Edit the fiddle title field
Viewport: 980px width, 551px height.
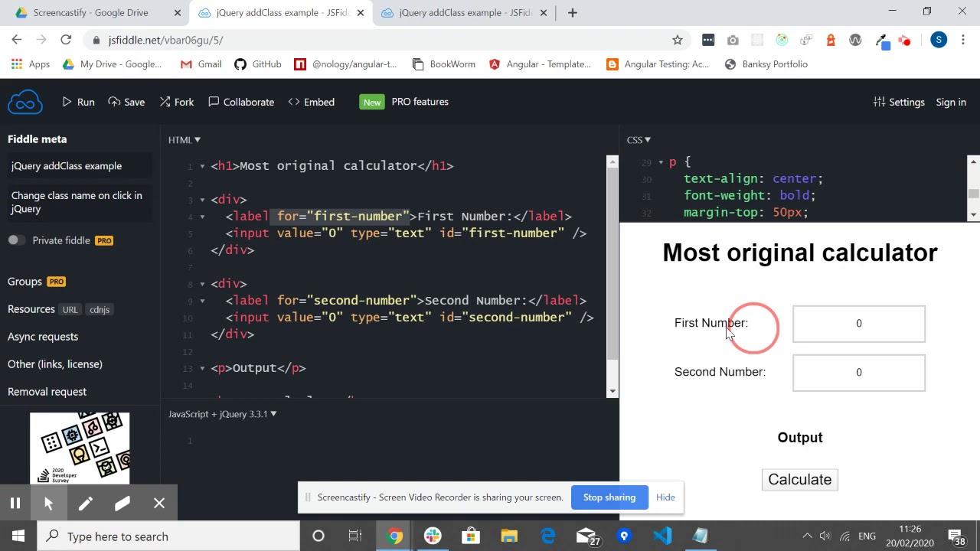click(80, 166)
